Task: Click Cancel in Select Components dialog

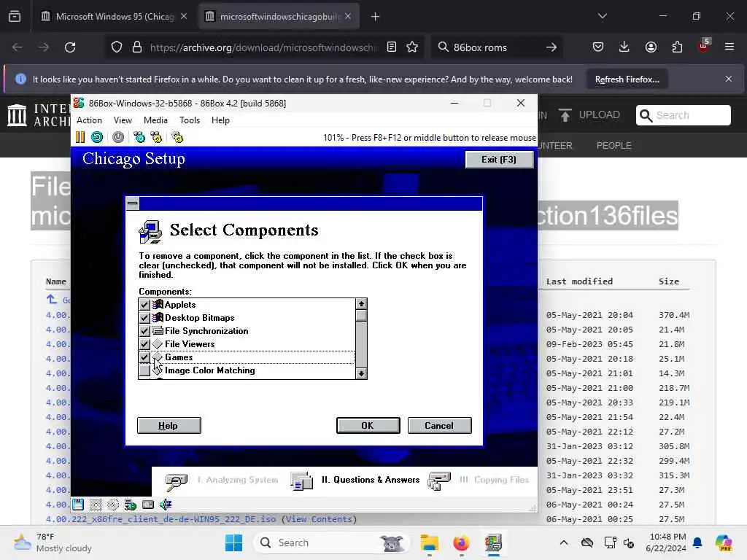Action: (439, 425)
